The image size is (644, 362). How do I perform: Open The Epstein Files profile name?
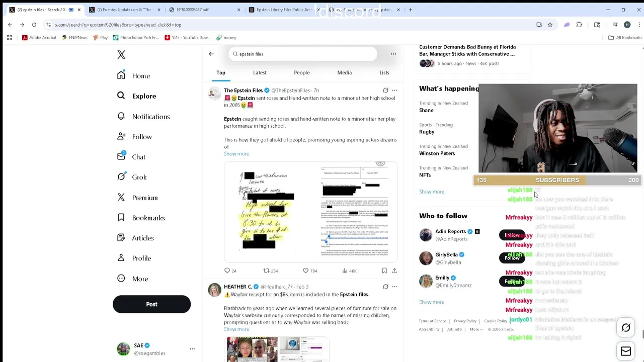(243, 90)
